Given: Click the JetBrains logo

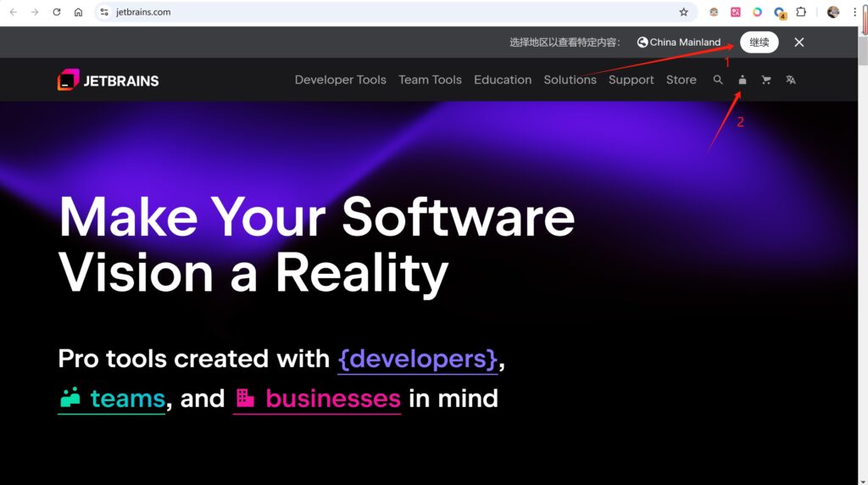Looking at the screenshot, I should click(x=108, y=80).
